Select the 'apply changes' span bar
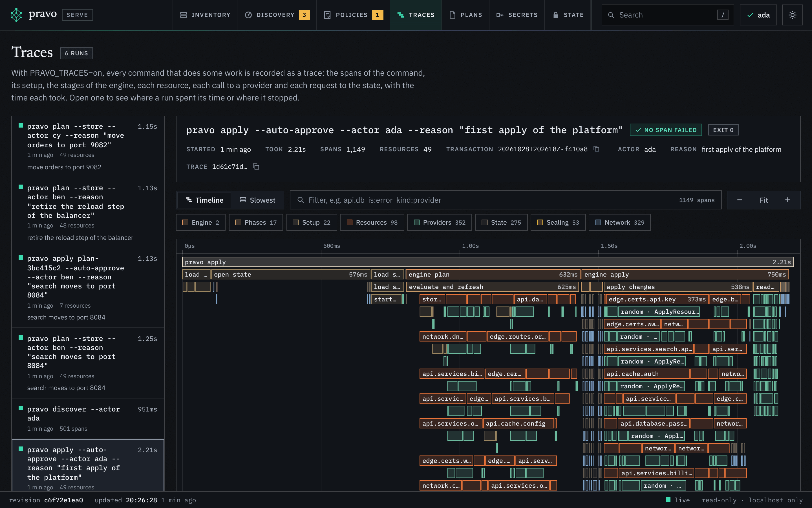The height and width of the screenshot is (508, 812). point(678,287)
